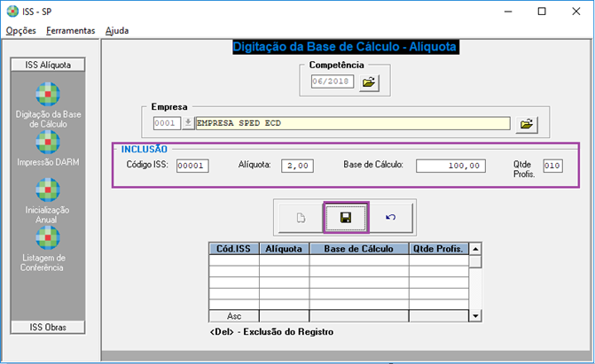This screenshot has width=595, height=364.
Task: Click the grid scrollbar down arrow
Action: pyautogui.click(x=475, y=315)
